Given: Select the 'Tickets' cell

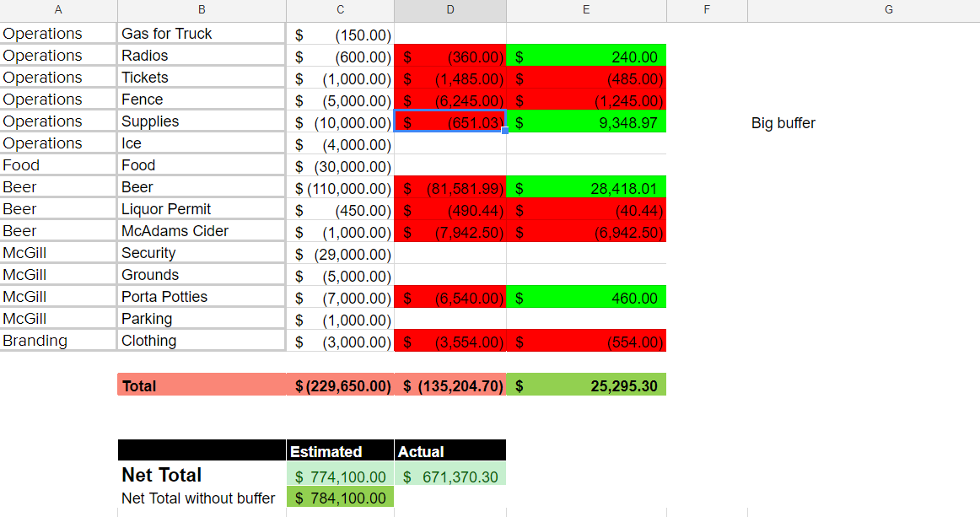Looking at the screenshot, I should click(x=202, y=78).
